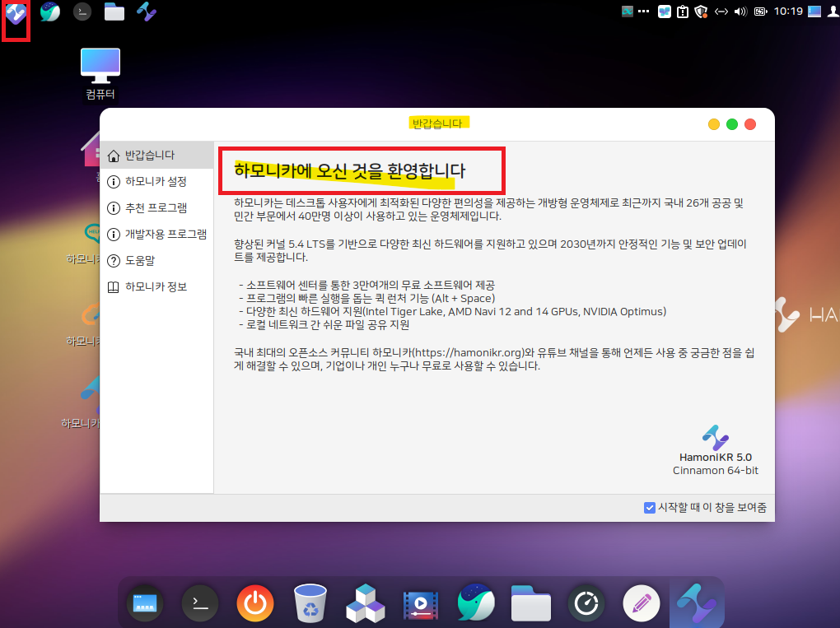The height and width of the screenshot is (628, 840).
Task: Click line mentioning NVIDIA Optimus
Action: (x=453, y=312)
